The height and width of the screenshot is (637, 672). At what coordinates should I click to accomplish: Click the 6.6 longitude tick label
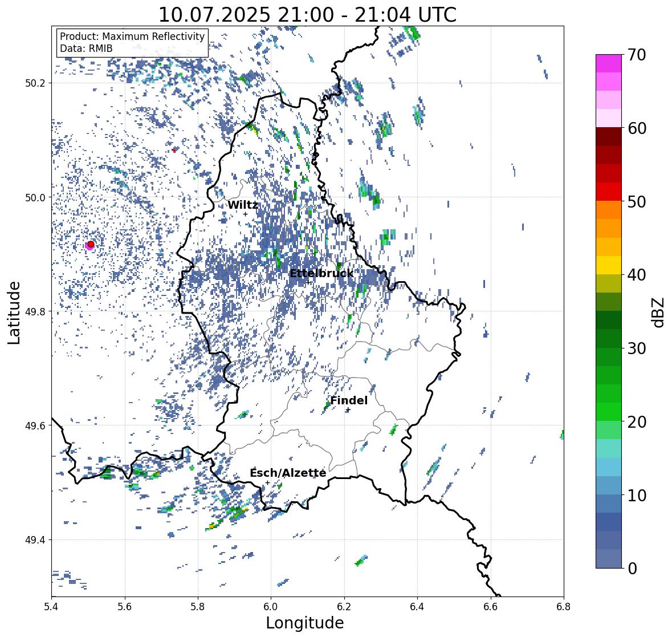[491, 607]
